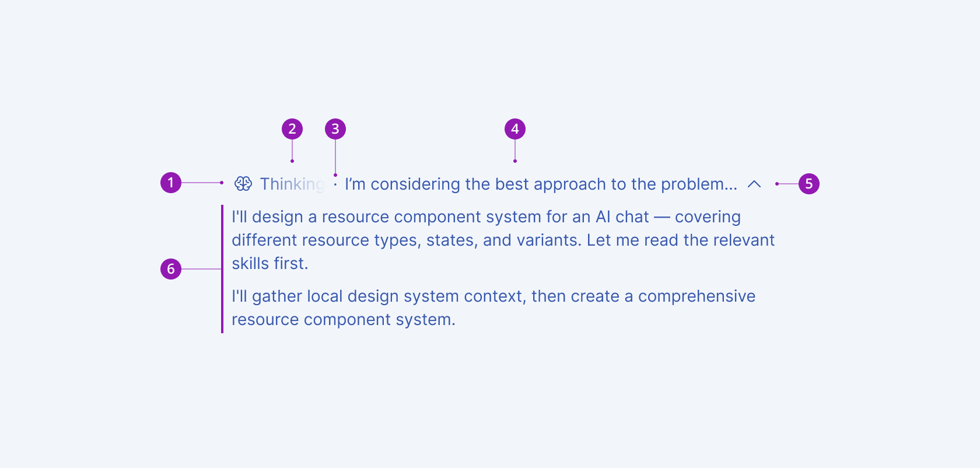Click annotation marker number 2

(x=292, y=129)
